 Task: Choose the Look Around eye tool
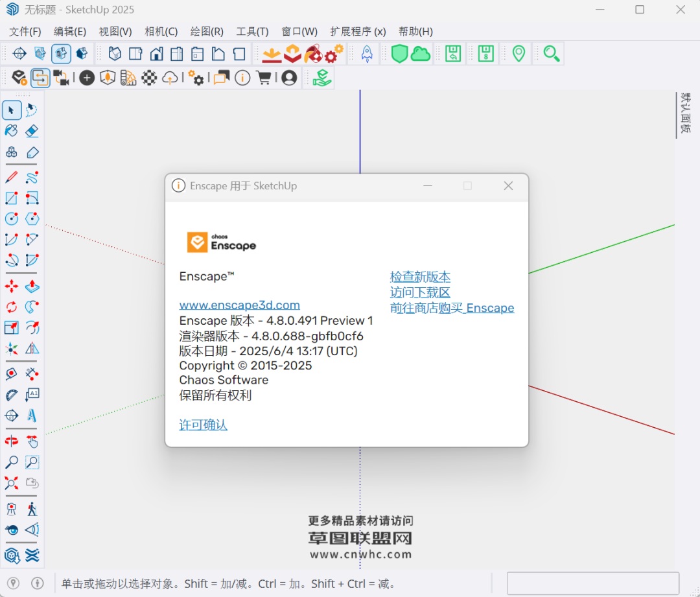[x=12, y=530]
